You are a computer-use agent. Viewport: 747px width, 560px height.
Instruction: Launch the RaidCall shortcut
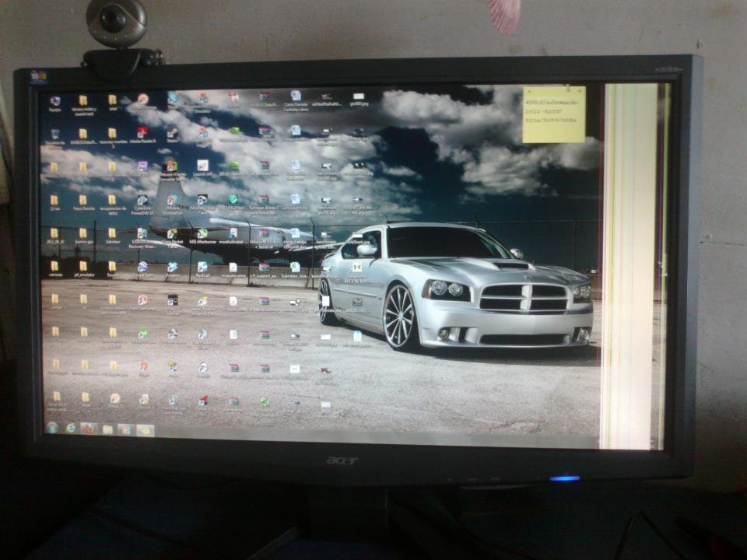click(x=202, y=270)
